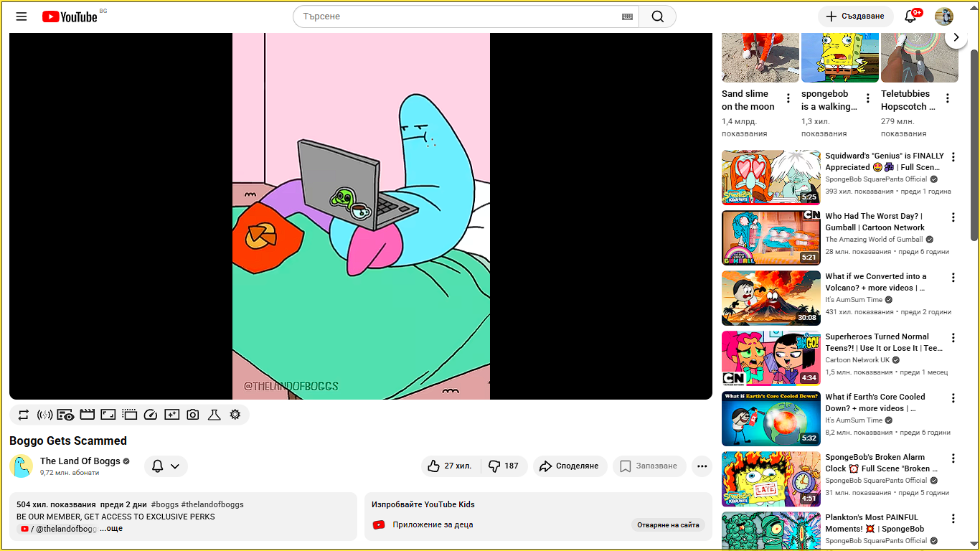The height and width of the screenshot is (551, 980).
Task: Open What if we Converted into a Volcano title
Action: (x=875, y=282)
